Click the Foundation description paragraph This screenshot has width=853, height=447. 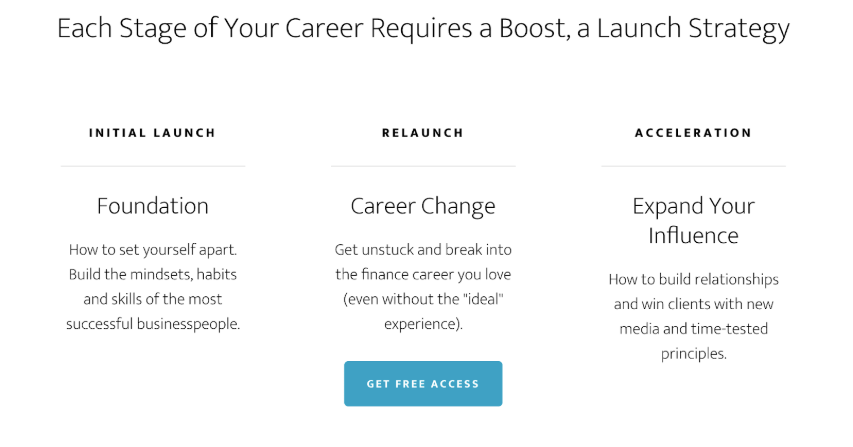153,286
